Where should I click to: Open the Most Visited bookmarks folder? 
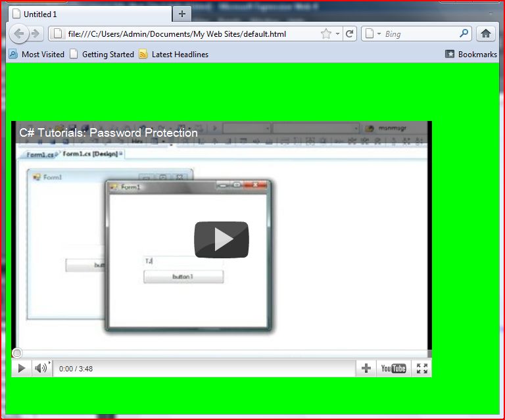coord(37,54)
